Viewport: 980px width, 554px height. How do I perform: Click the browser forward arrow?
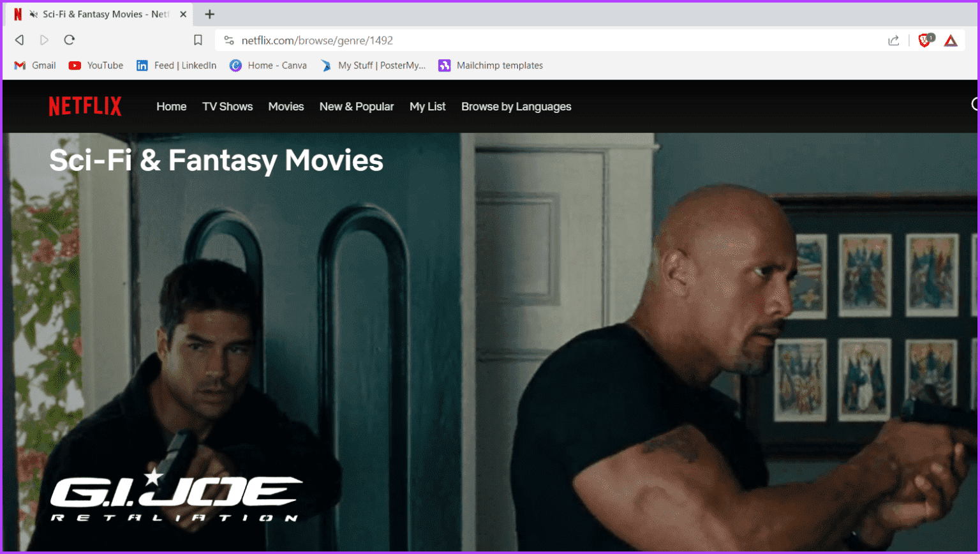(x=44, y=40)
